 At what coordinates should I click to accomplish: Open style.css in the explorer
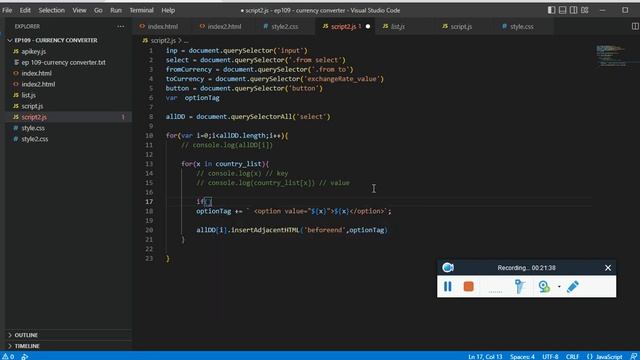click(x=33, y=128)
